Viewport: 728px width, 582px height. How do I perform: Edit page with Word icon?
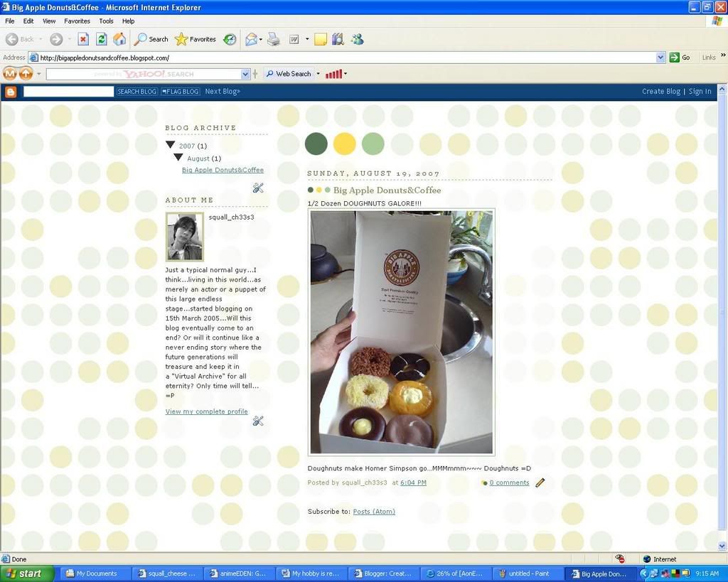click(294, 40)
